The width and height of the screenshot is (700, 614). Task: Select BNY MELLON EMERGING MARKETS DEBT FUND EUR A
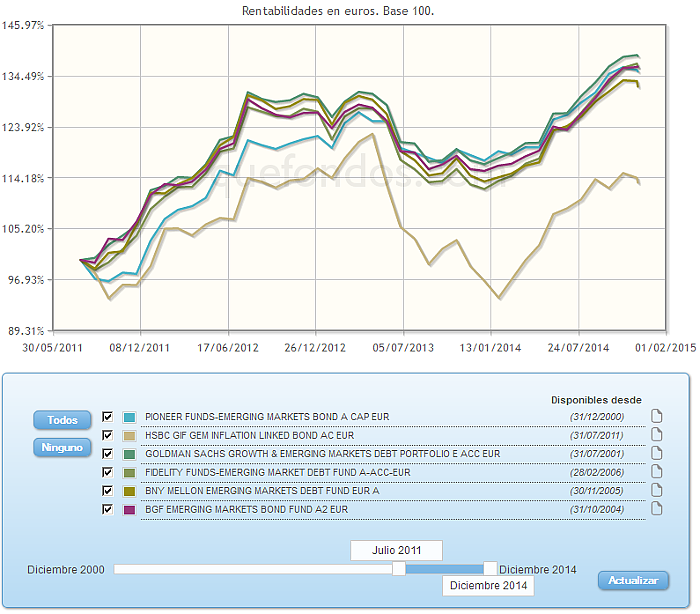pyautogui.click(x=262, y=491)
